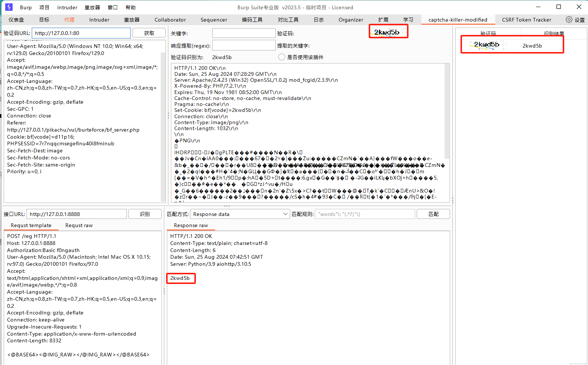
Task: Switch to the 仪表盘 tab
Action: pyautogui.click(x=16, y=20)
